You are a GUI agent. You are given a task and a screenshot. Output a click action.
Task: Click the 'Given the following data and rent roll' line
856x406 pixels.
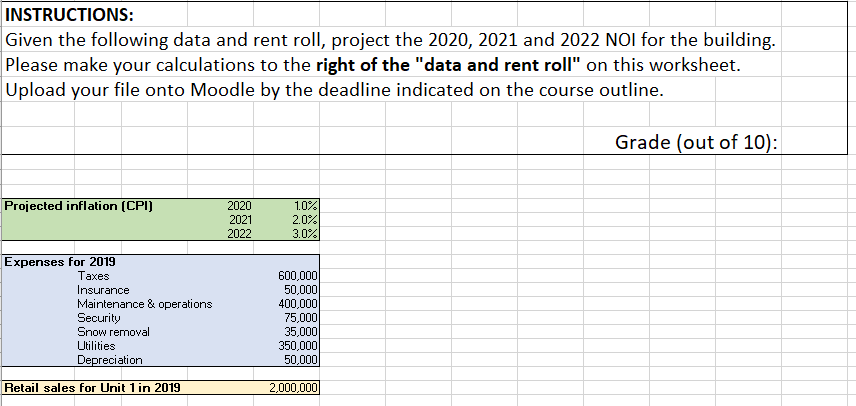(390, 40)
